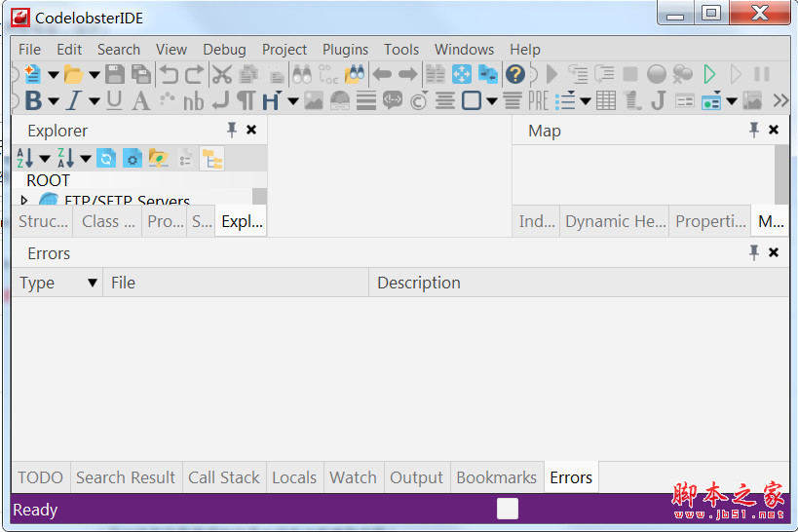
Task: Click the save floppy disk icon
Action: point(115,74)
